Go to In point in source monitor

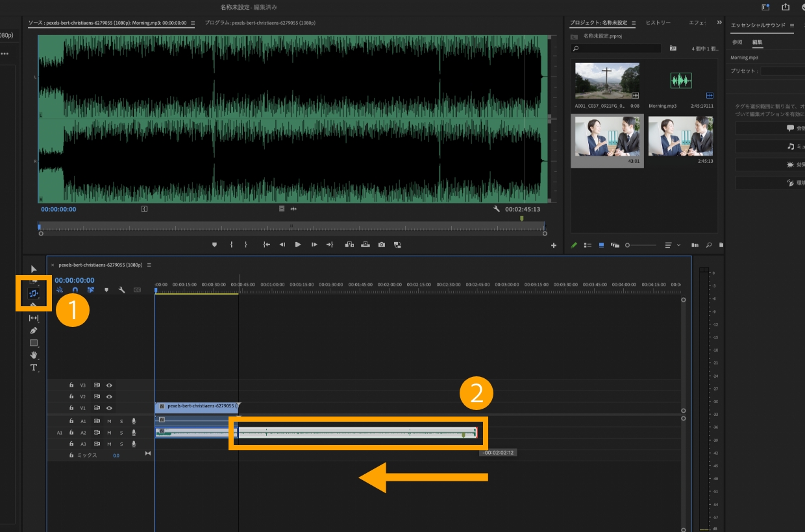[266, 245]
